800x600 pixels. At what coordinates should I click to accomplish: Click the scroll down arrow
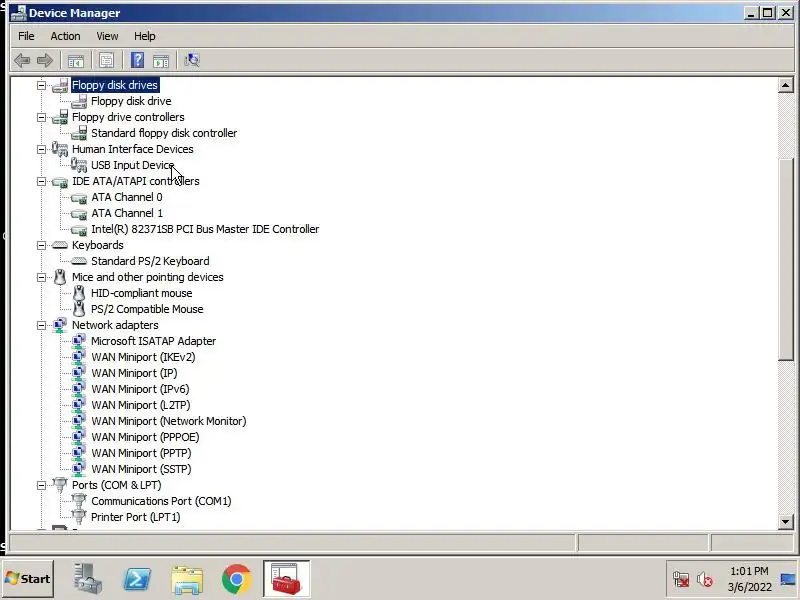click(x=785, y=521)
